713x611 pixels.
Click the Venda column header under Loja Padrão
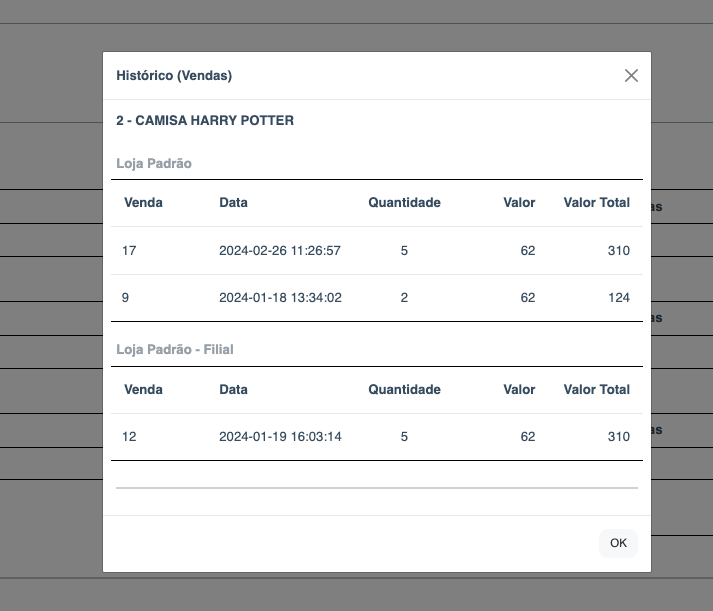[143, 202]
